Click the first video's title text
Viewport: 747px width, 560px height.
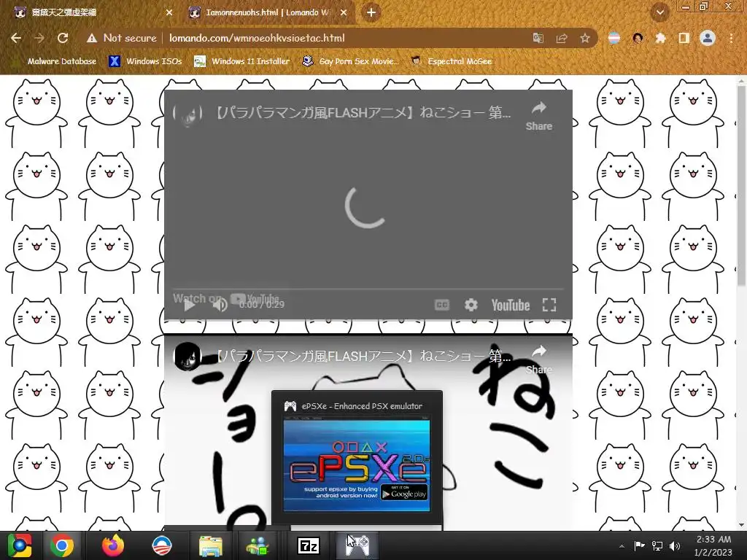[363, 113]
